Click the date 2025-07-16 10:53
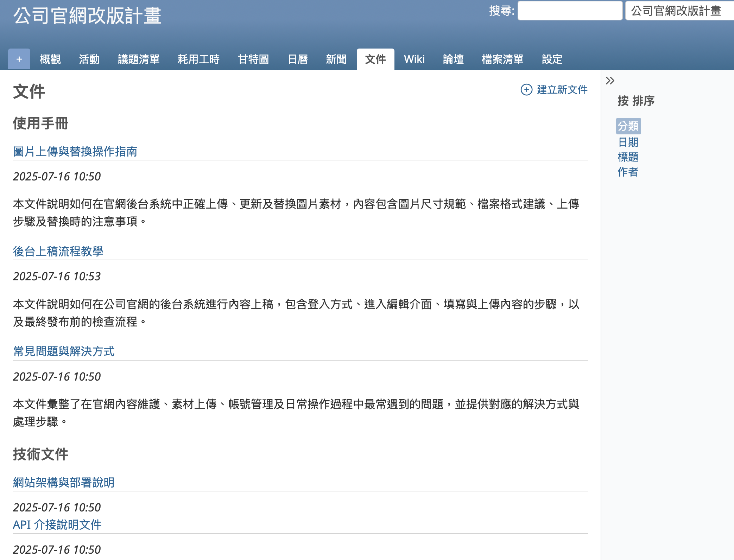Viewport: 734px width, 560px height. [57, 276]
